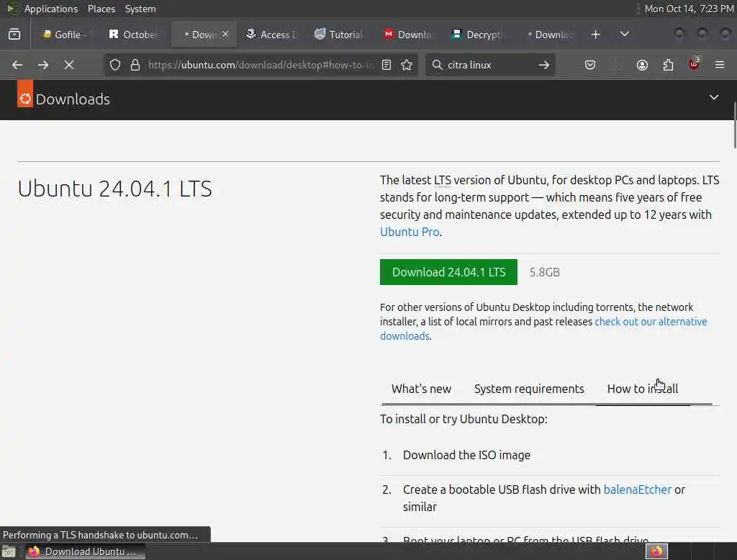Click the clock showing Mon Oct 14
Screen dimensions: 737x560
point(689,9)
